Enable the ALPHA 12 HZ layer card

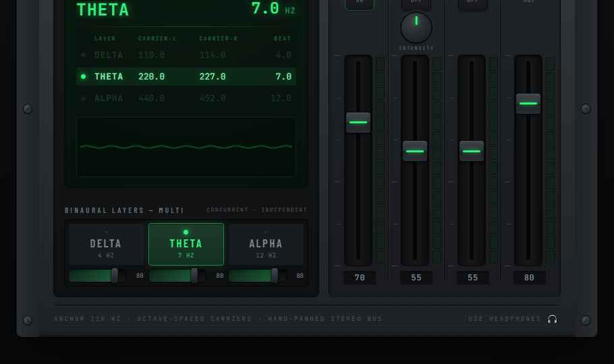(266, 245)
